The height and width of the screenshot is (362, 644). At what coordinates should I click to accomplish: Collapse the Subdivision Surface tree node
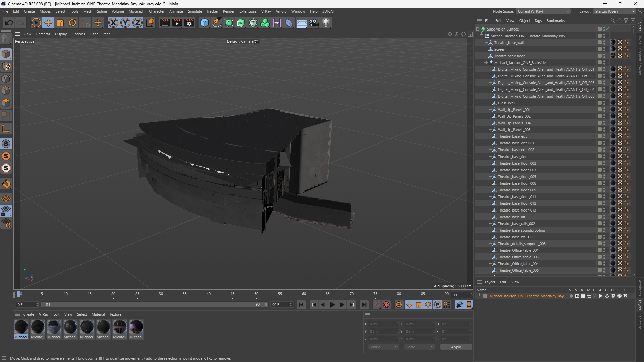(x=478, y=29)
